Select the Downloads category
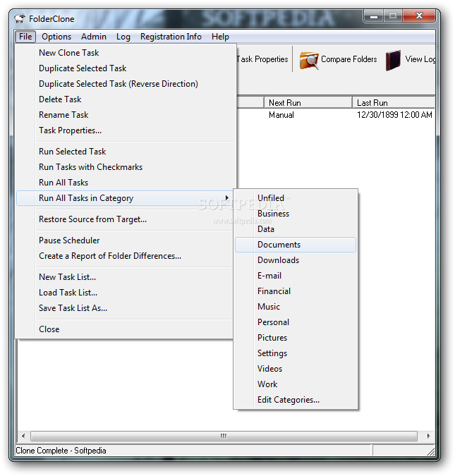This screenshot has width=455, height=476. pos(296,260)
